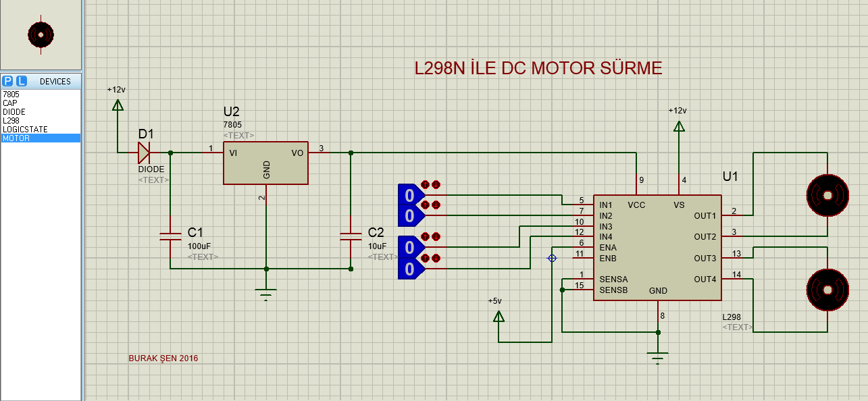Select 7805 in the DEVICES list

(41, 95)
